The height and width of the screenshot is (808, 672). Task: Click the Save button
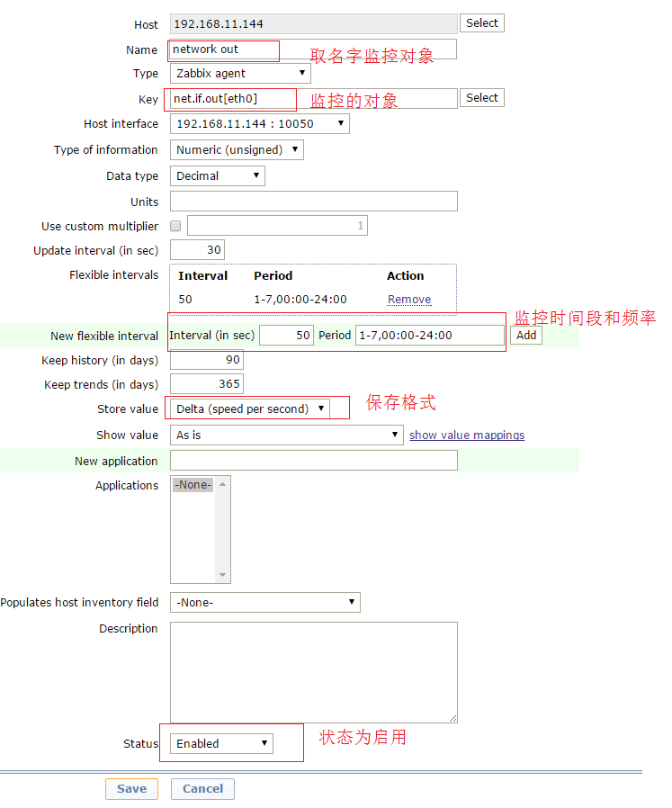[131, 789]
